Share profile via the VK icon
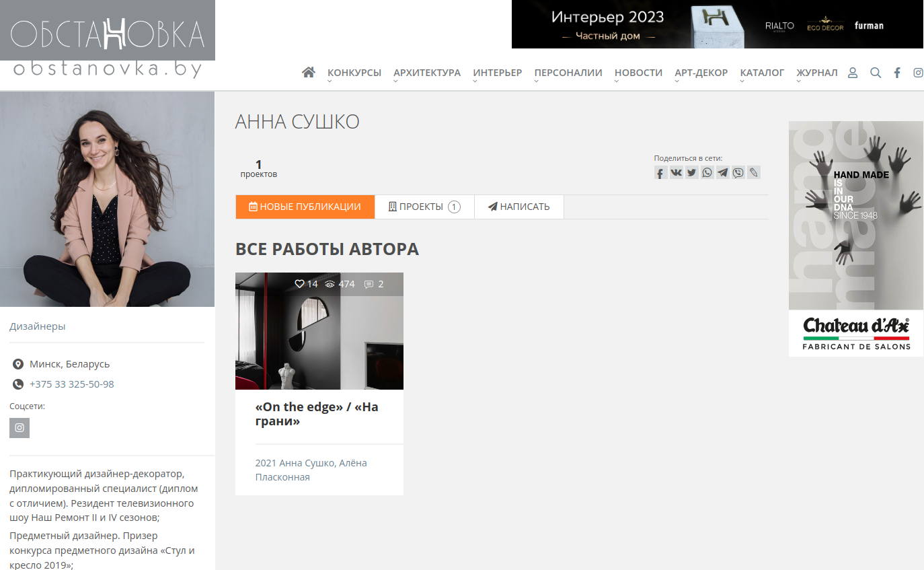Viewport: 924px width, 570px height. point(676,173)
